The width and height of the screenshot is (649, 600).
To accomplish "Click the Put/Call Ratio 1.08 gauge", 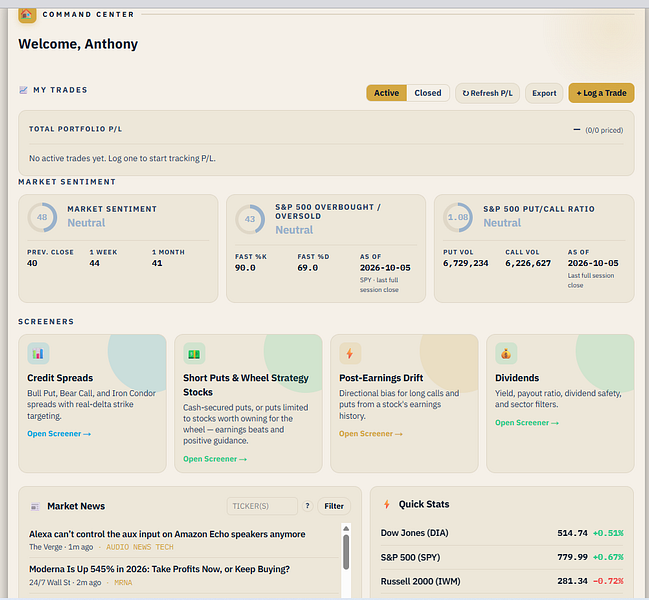I will [x=458, y=217].
